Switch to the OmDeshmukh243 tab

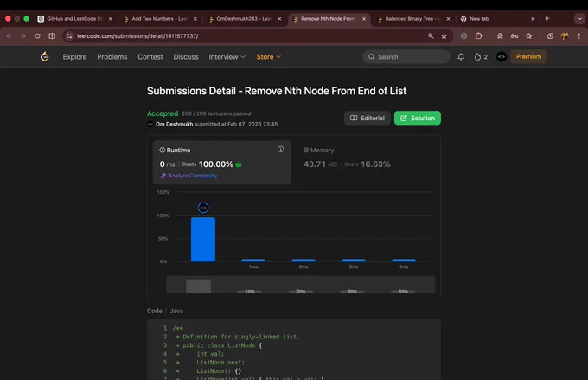pyautogui.click(x=244, y=19)
